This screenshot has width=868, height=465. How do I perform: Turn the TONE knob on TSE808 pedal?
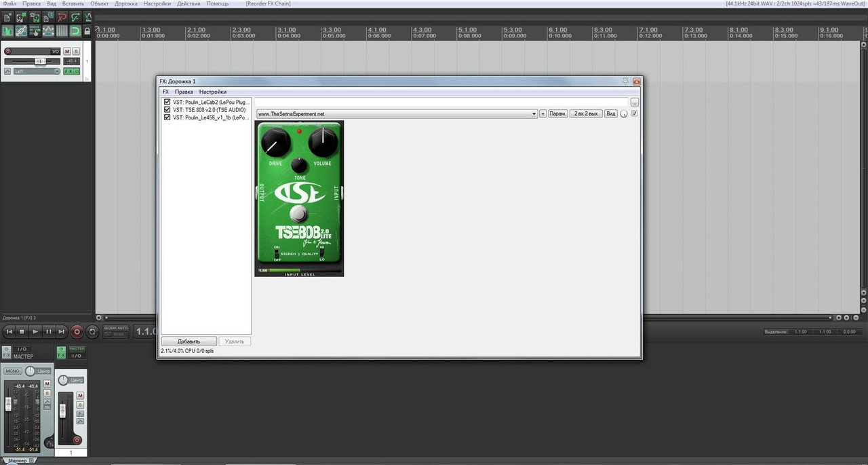(x=299, y=166)
